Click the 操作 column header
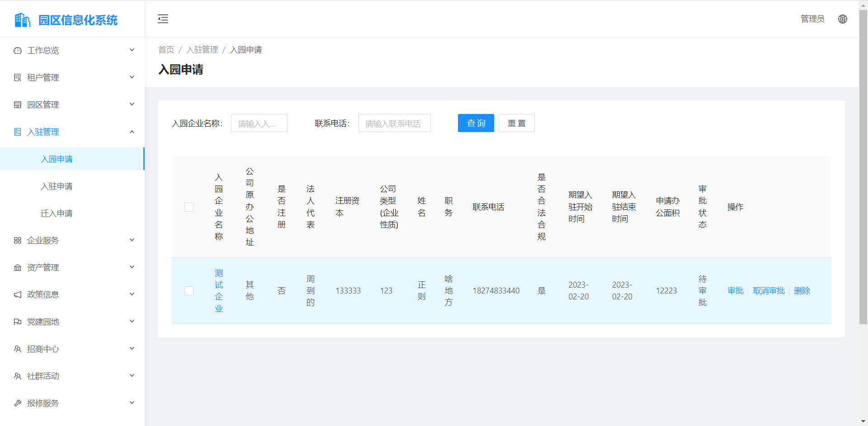Screen dimensions: 868x426 pos(735,207)
